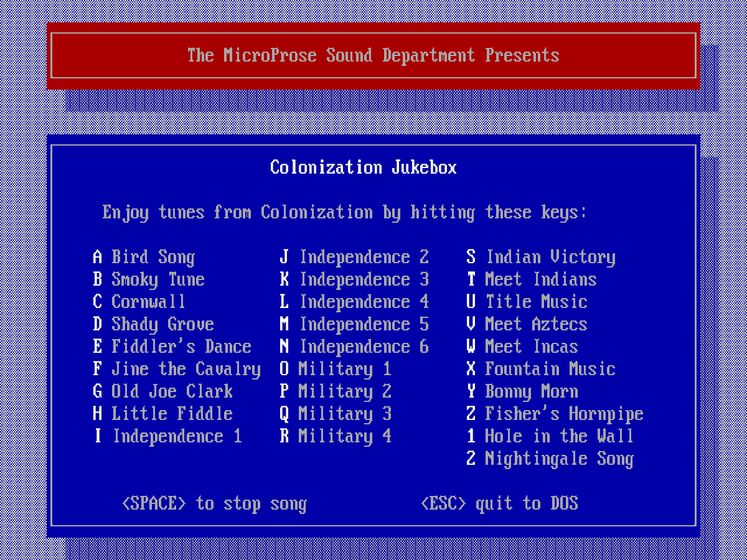Select 'Military 3' from the list
Viewport: 747px width, 560px height.
(336, 414)
